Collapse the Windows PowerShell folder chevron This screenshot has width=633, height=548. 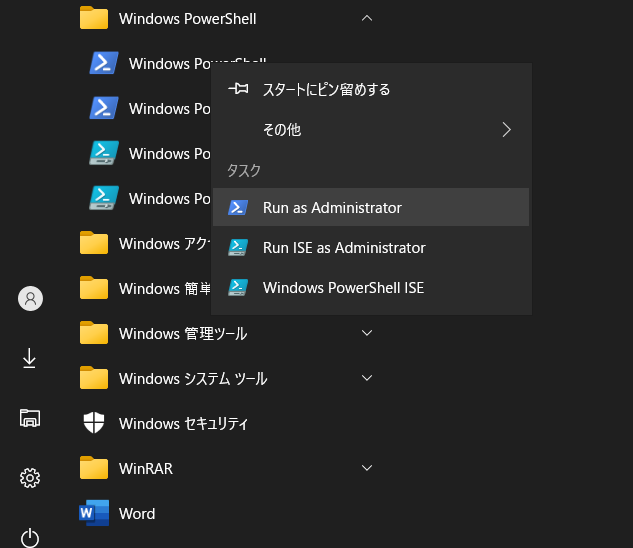tap(367, 18)
